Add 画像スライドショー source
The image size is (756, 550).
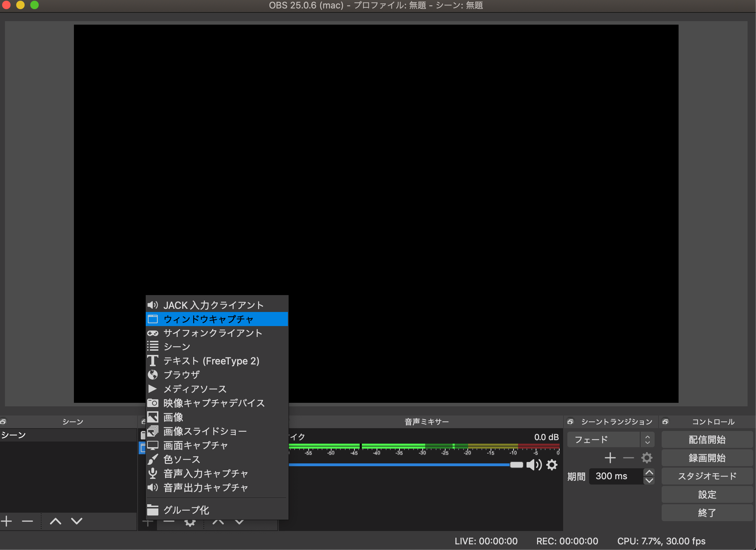click(x=217, y=431)
